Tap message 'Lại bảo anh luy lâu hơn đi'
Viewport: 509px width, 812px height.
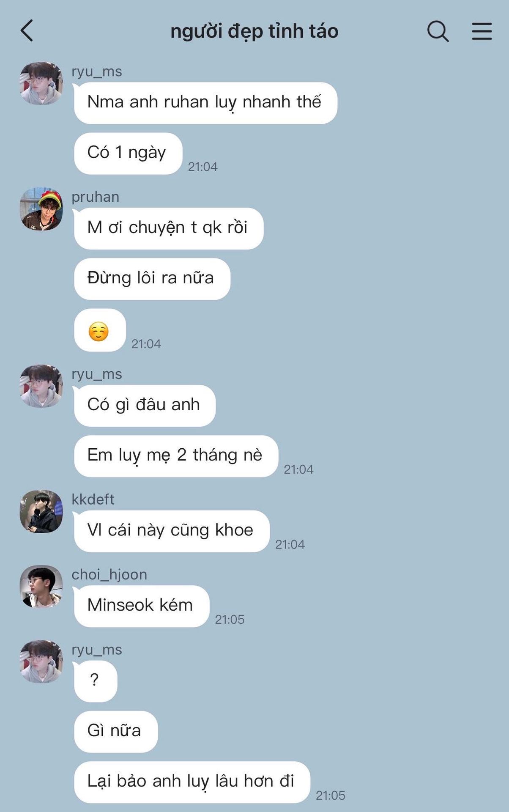pos(192,782)
